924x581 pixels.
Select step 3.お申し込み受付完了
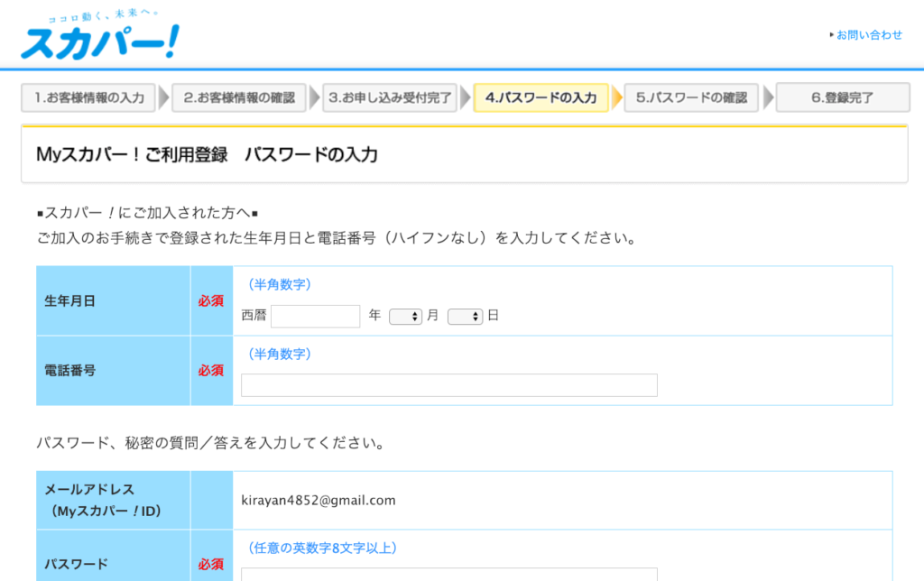click(390, 97)
